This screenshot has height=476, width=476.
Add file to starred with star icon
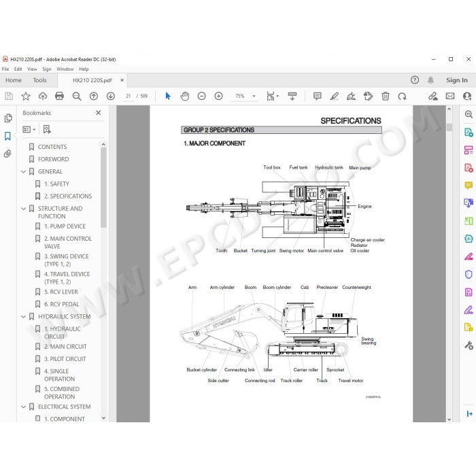(x=26, y=97)
